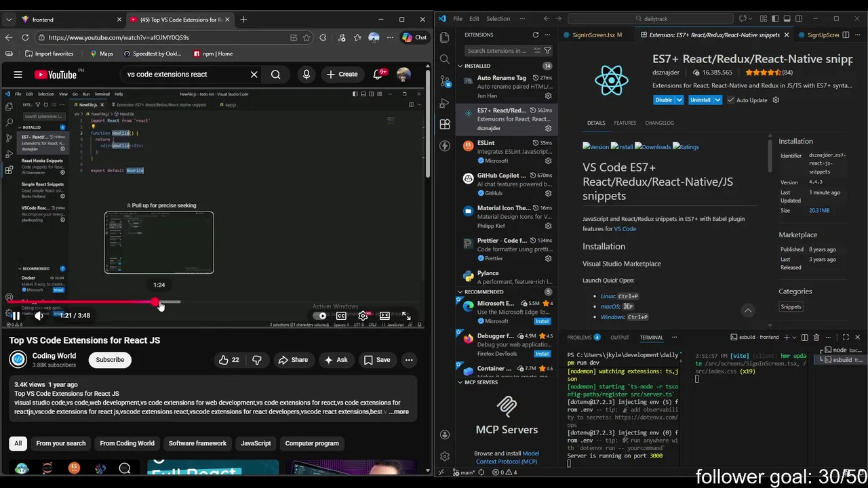The image size is (868, 488).
Task: Bookmark this page with browser star icon
Action: click(307, 37)
